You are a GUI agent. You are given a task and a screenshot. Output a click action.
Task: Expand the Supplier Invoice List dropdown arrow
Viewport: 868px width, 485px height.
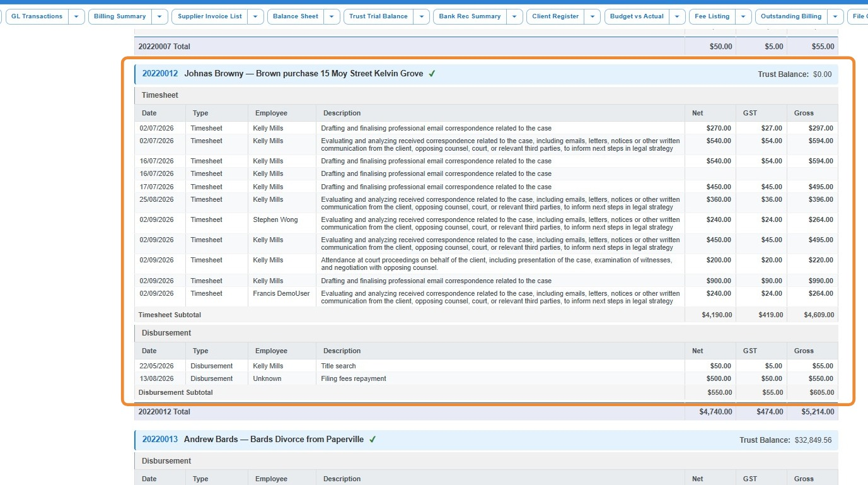coord(256,16)
